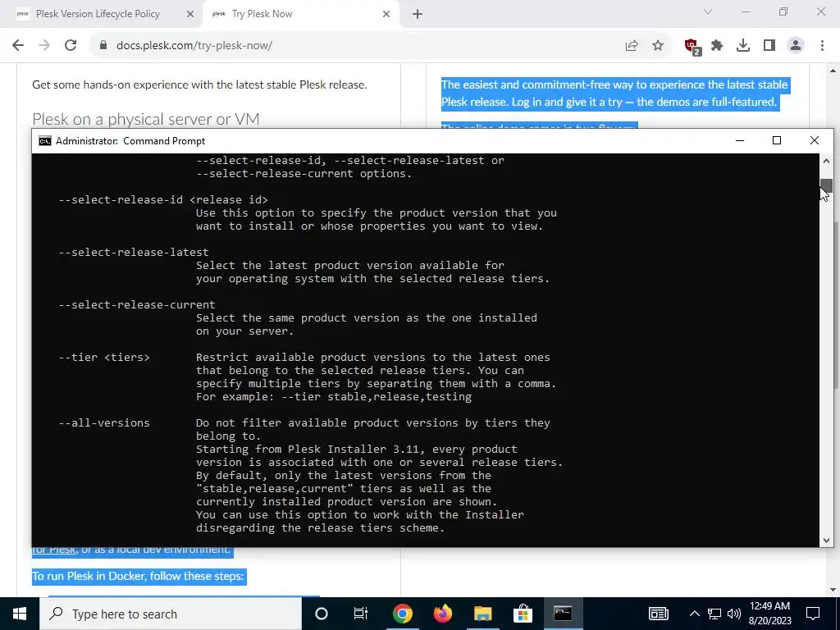Switch to Plesk Version Lifecycle Policy tab

click(98, 14)
